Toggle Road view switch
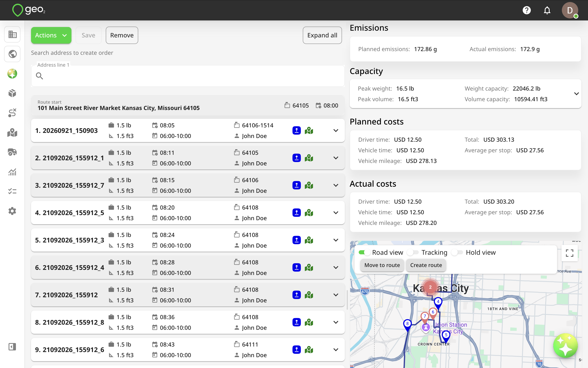Screen dimensions: 588x368 [364, 252]
